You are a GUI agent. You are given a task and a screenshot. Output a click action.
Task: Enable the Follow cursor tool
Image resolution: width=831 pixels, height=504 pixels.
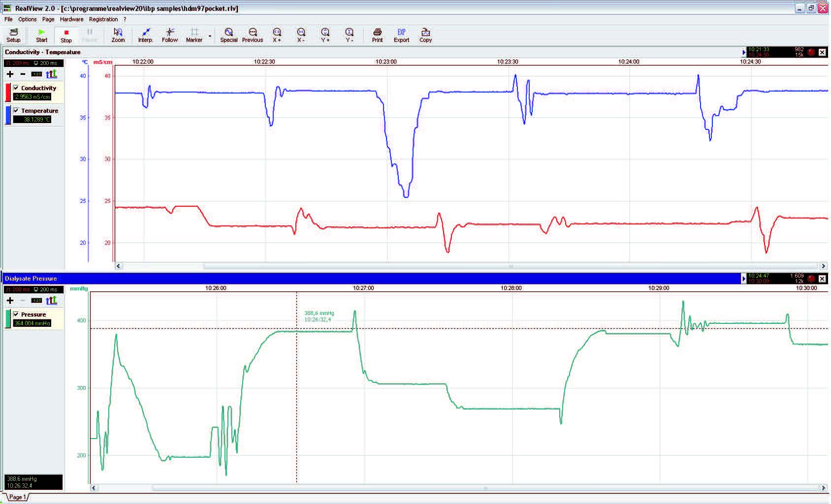click(170, 35)
